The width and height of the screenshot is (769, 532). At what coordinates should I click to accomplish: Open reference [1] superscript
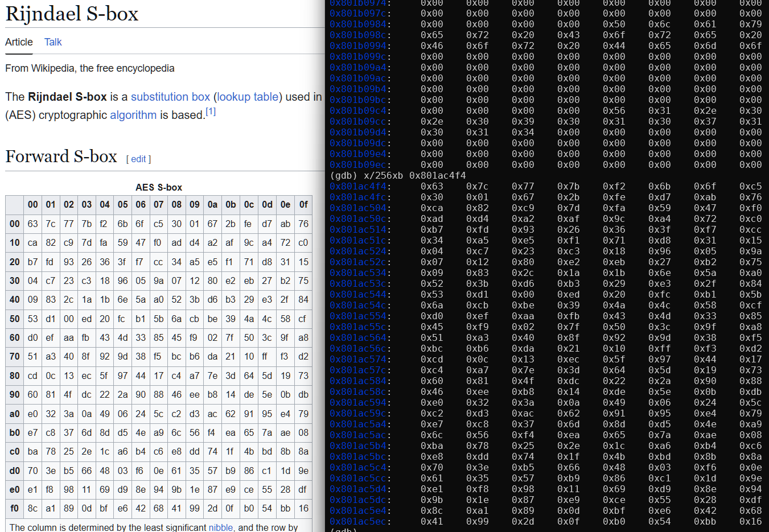(x=211, y=112)
